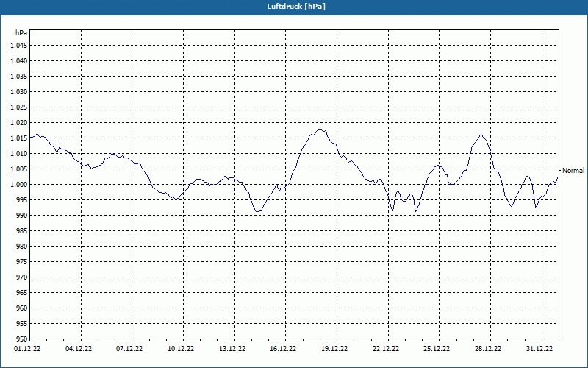Click the 1.045 y-axis label
The width and height of the screenshot is (588, 368).
[x=18, y=46]
